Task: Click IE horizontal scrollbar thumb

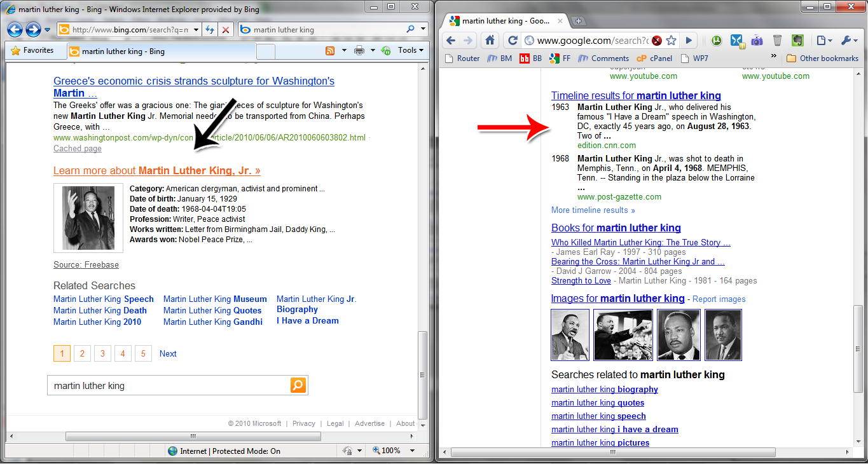Action: point(192,437)
